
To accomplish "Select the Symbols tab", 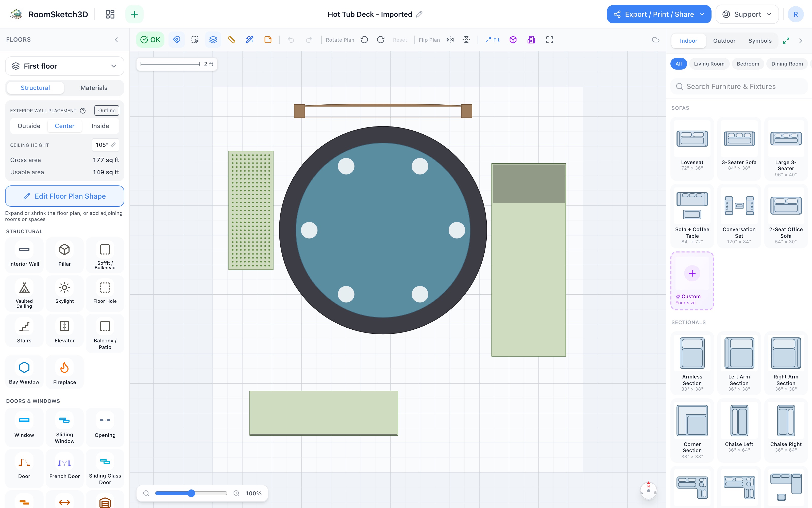I will (x=760, y=41).
